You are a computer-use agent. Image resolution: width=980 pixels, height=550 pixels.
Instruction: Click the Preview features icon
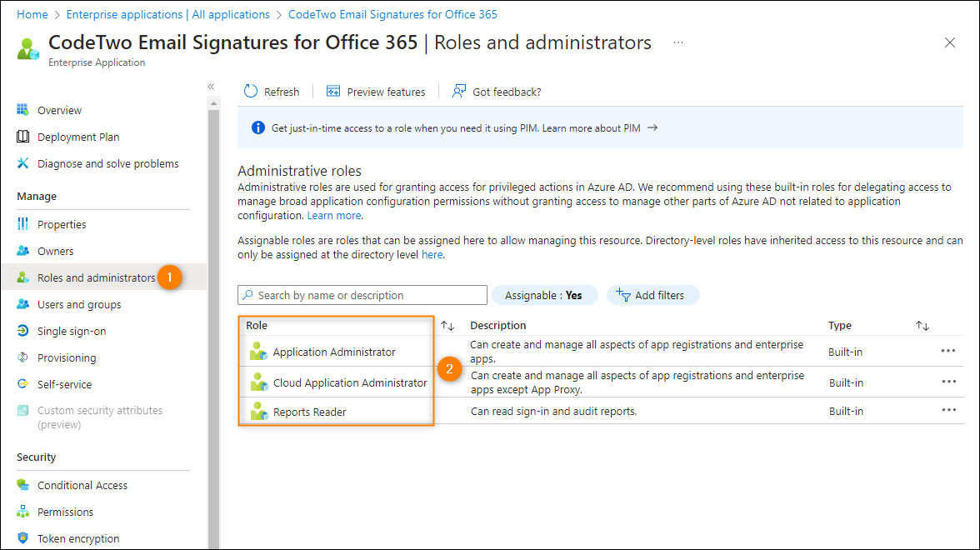(333, 92)
